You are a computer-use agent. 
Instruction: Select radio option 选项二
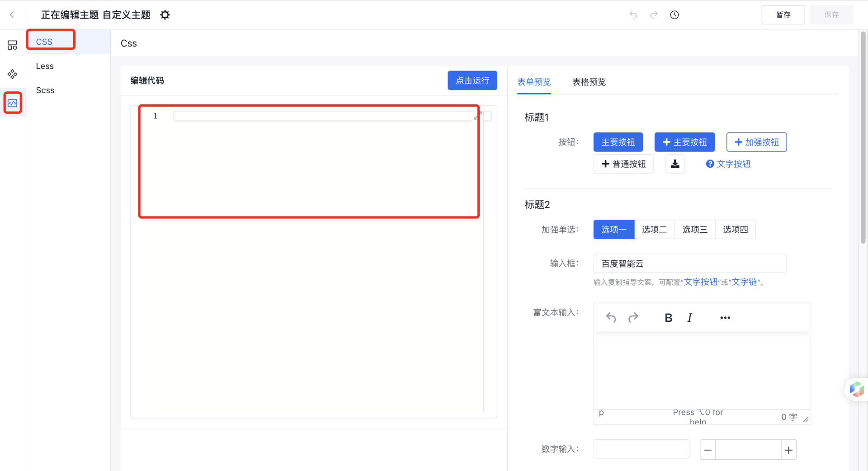654,230
